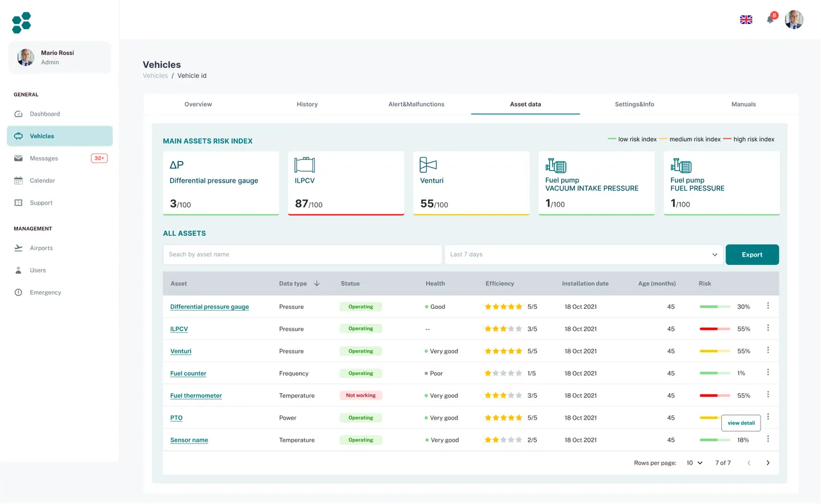Viewport: 821px width, 504px height.
Task: Click the ILPCV 87/100 risk card
Action: [346, 183]
